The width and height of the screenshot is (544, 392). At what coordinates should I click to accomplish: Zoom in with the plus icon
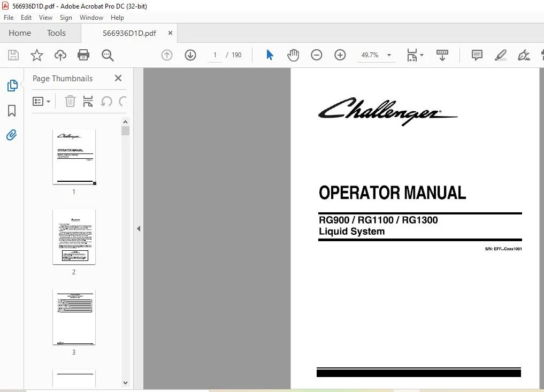click(340, 55)
